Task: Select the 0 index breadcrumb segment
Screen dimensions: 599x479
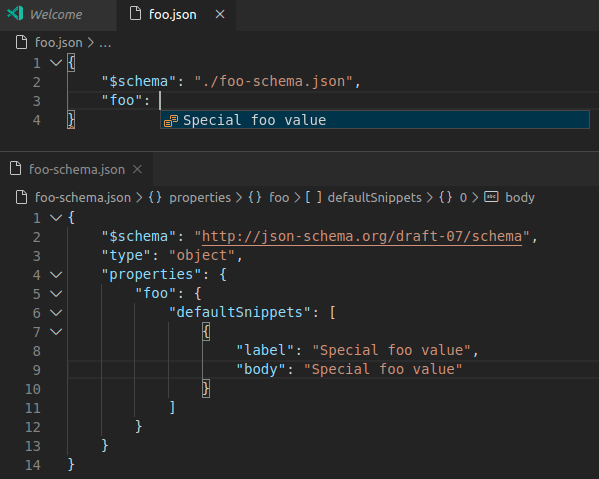Action: [463, 197]
